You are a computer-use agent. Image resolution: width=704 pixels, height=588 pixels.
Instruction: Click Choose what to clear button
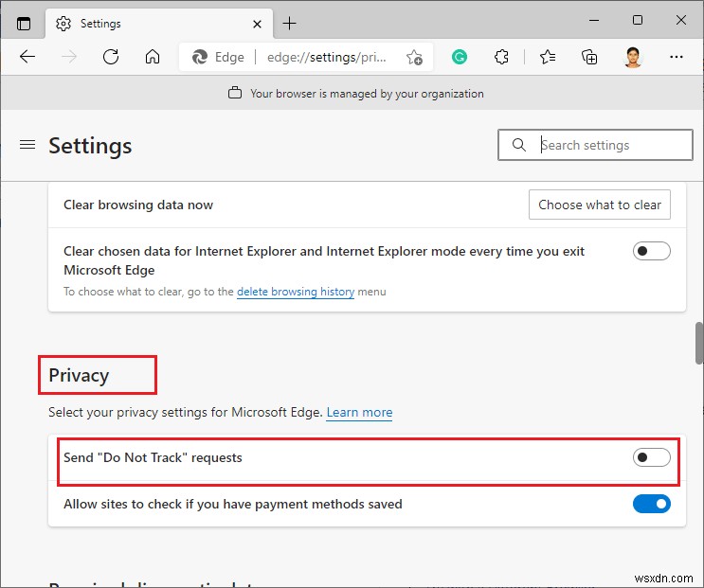click(600, 205)
